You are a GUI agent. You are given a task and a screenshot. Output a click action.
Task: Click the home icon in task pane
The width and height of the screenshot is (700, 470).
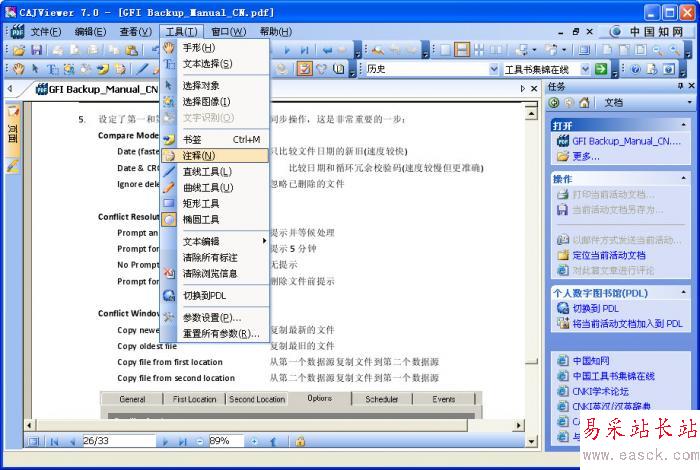click(x=584, y=103)
